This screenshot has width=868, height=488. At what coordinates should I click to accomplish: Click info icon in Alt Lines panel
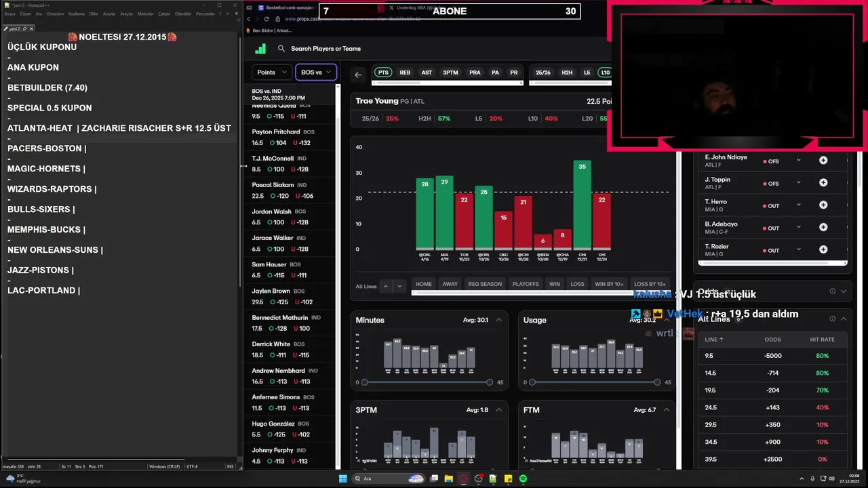point(832,319)
